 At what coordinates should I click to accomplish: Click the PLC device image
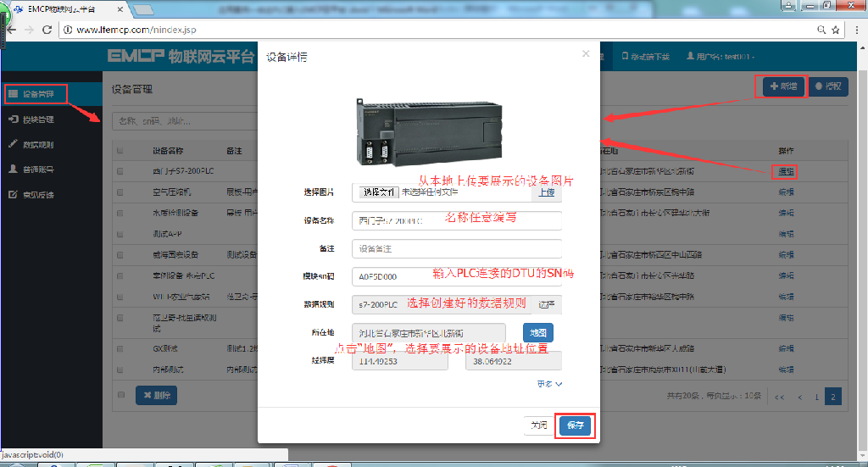(429, 131)
